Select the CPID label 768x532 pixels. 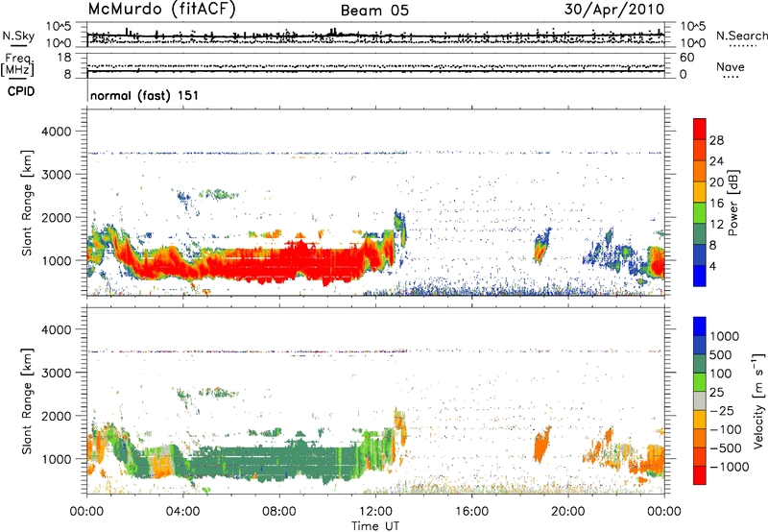(21, 91)
